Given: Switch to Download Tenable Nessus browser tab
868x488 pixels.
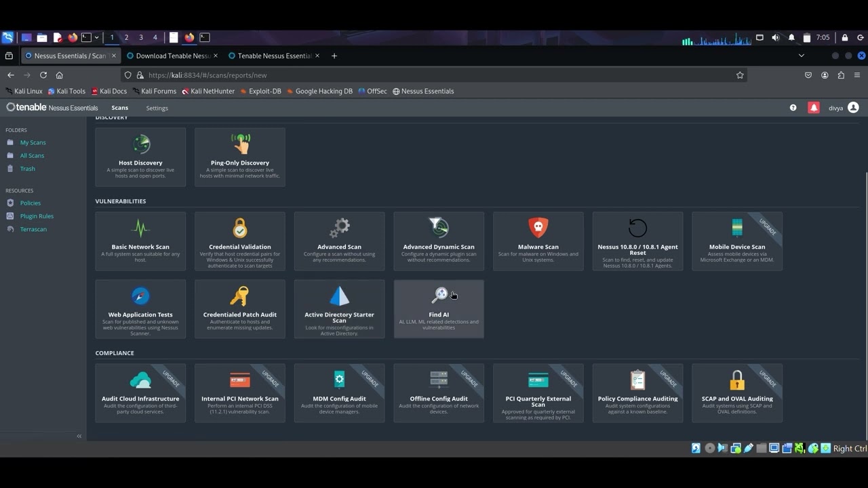Looking at the screenshot, I should click(x=173, y=56).
